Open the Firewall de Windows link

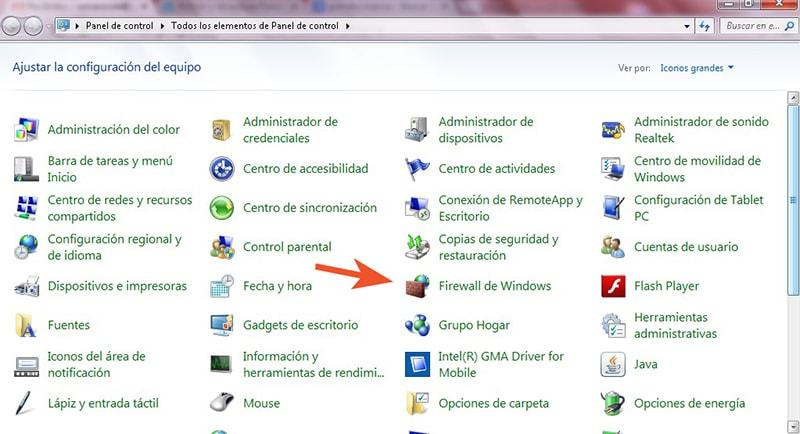point(494,286)
